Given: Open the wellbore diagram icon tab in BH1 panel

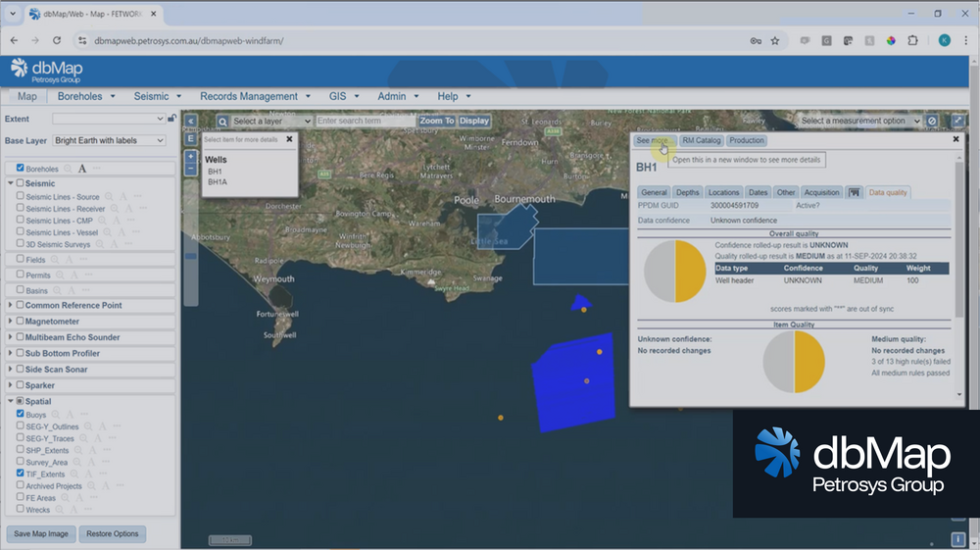Looking at the screenshot, I should (x=854, y=192).
